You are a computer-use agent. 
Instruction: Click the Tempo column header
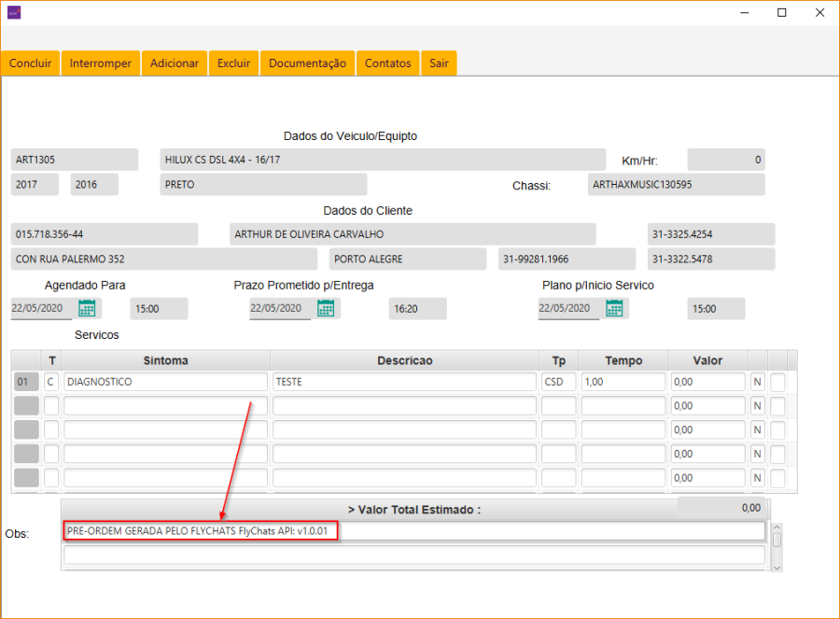(x=623, y=360)
